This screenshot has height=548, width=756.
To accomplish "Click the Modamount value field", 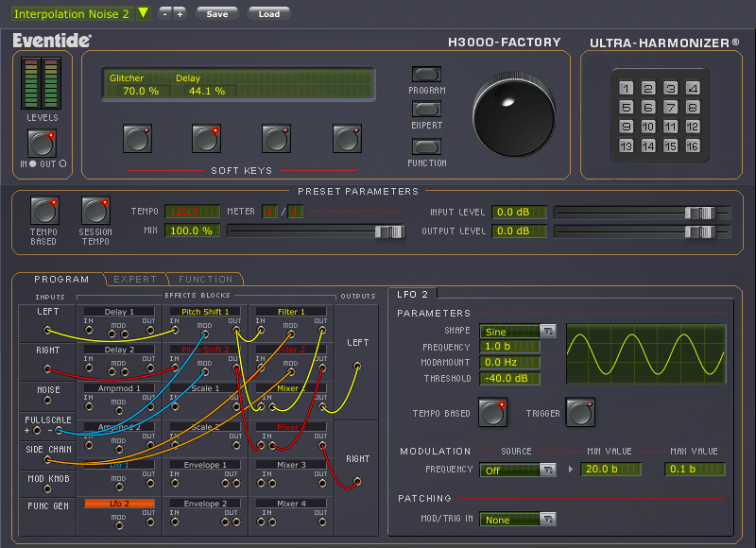I will [509, 362].
